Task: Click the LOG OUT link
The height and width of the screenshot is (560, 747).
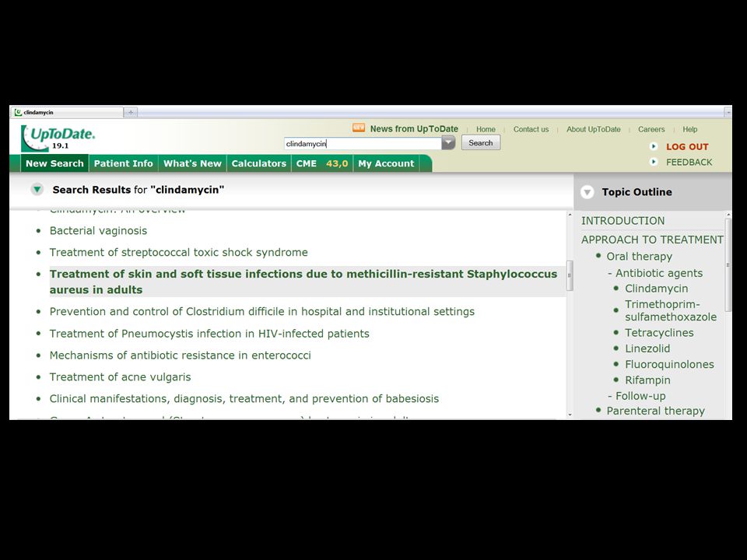Action: (687, 147)
